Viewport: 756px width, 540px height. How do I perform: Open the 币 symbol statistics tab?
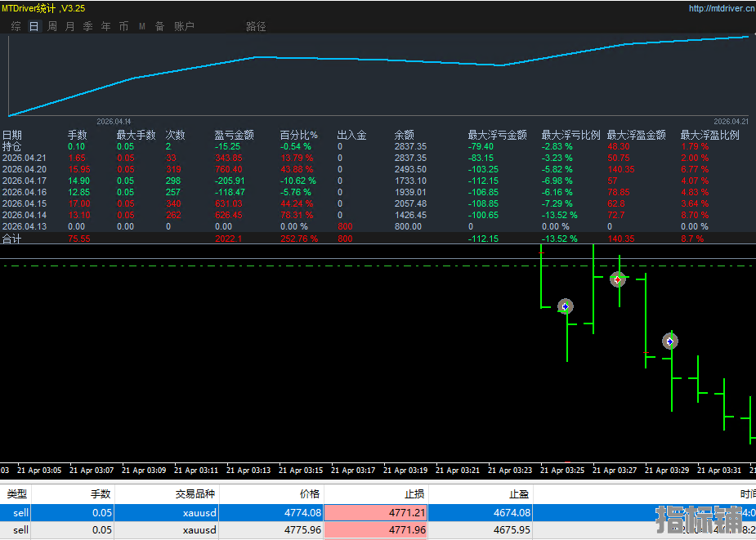[123, 26]
